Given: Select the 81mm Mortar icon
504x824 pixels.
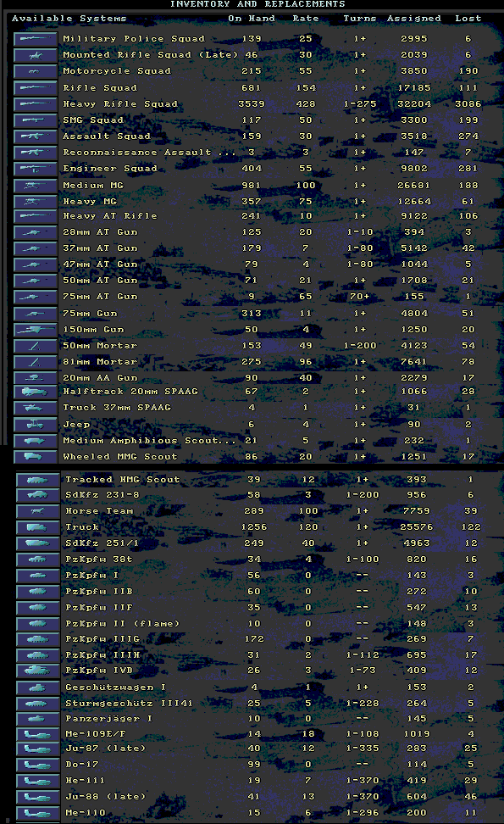Looking at the screenshot, I should pyautogui.click(x=36, y=363).
